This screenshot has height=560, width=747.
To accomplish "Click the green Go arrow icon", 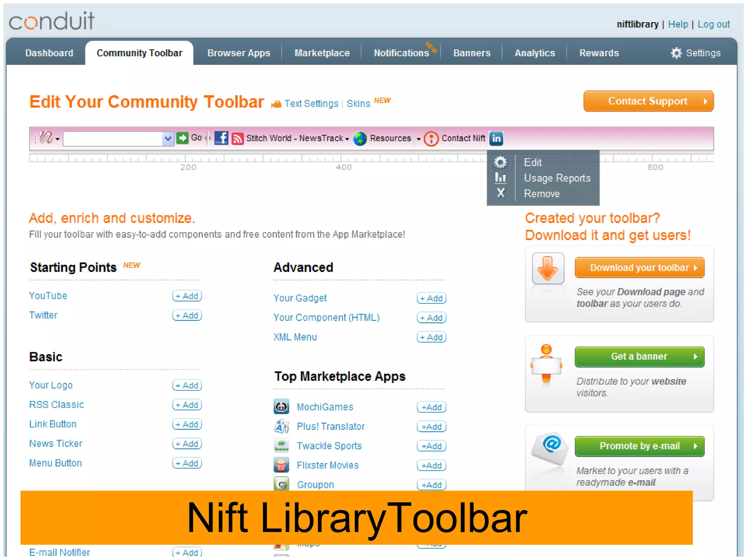I will pyautogui.click(x=182, y=138).
